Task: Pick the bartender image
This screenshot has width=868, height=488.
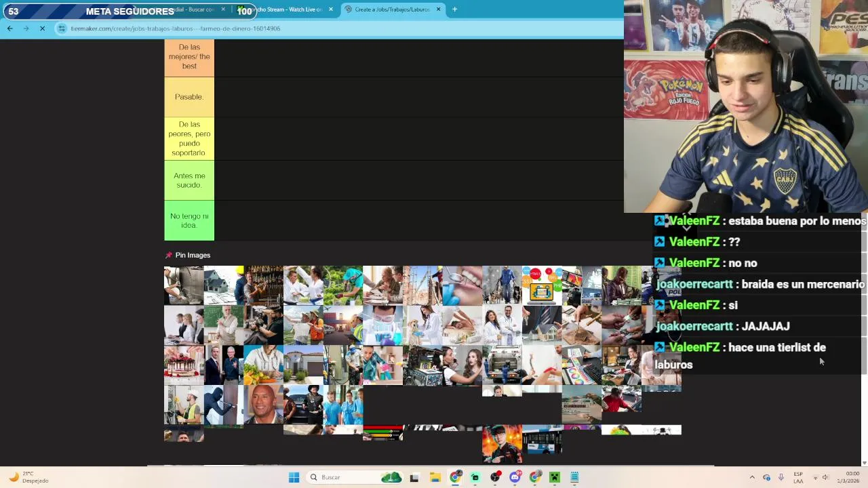Action: (264, 285)
